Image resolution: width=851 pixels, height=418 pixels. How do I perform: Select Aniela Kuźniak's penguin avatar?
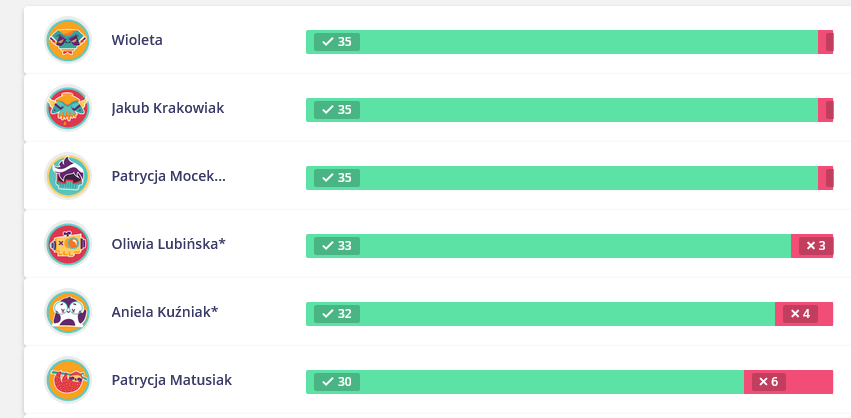pyautogui.click(x=68, y=312)
